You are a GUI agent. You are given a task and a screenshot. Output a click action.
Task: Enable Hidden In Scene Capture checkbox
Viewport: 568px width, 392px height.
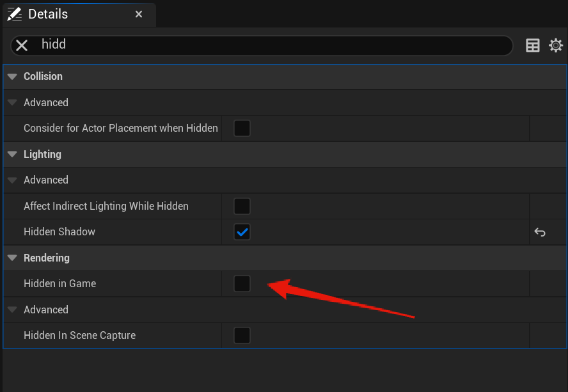[242, 335]
